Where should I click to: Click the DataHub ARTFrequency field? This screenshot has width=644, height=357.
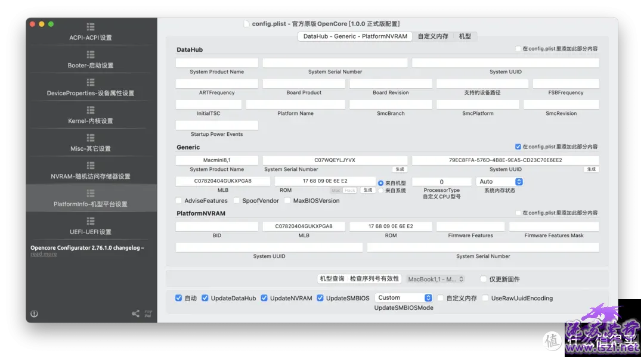(217, 83)
